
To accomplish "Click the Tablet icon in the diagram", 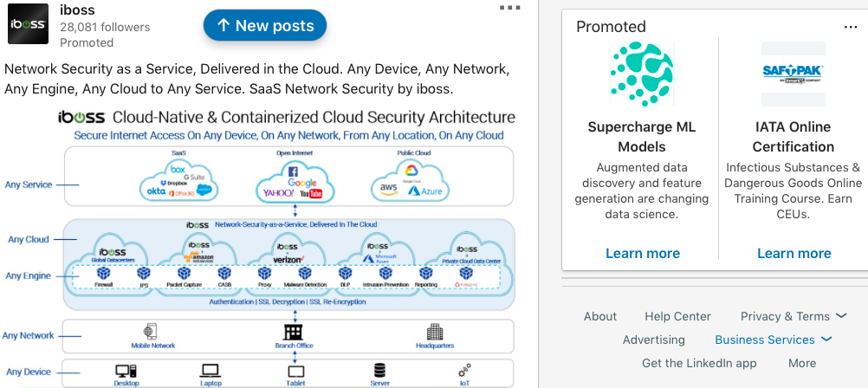I will tap(295, 372).
